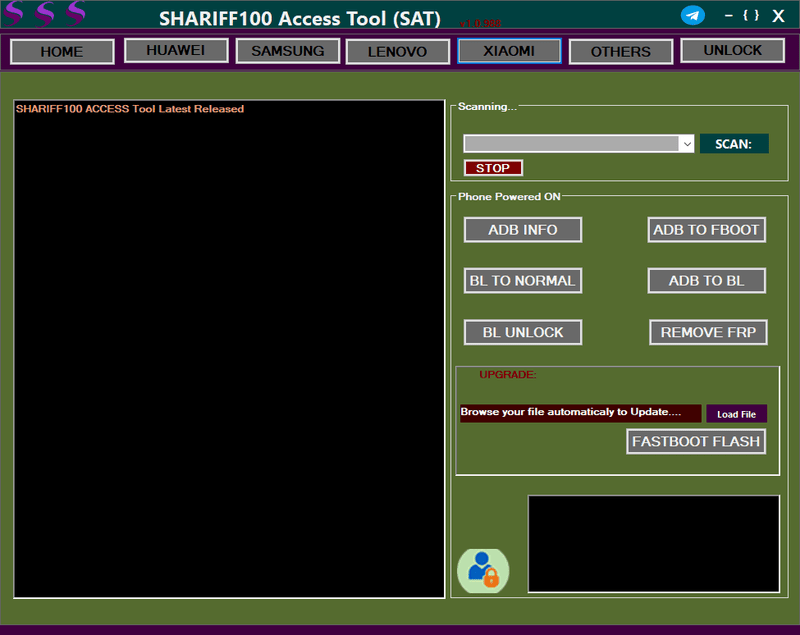The height and width of the screenshot is (635, 800).
Task: Select the SAMSUNG tab
Action: click(287, 51)
